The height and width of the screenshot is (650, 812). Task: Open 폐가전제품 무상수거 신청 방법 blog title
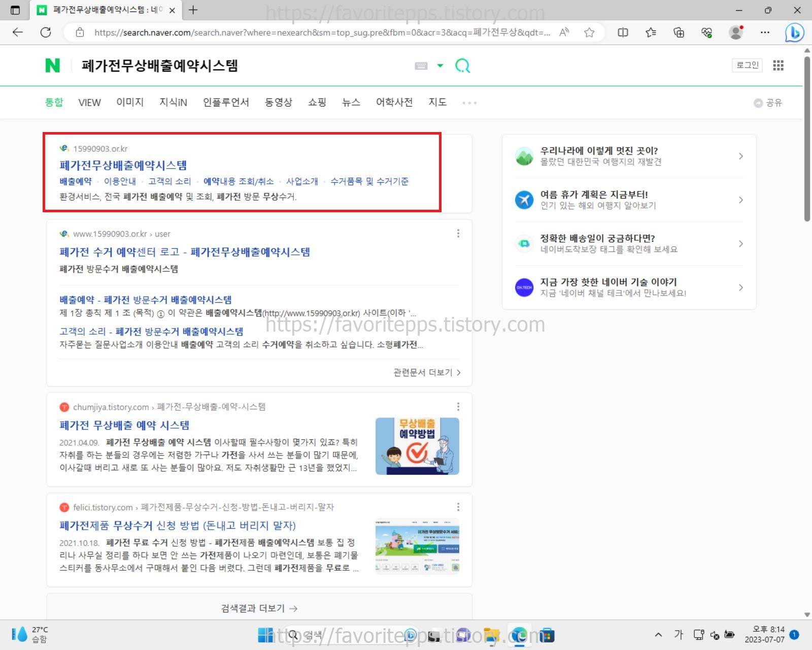pos(178,526)
